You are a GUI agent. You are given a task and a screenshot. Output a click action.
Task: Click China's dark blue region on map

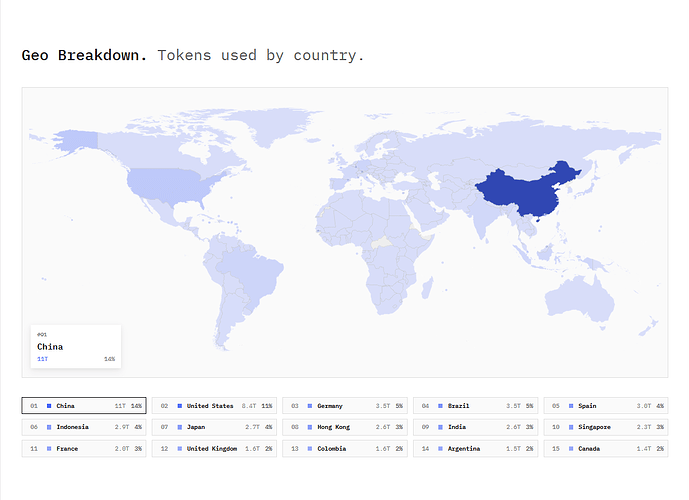(x=523, y=193)
